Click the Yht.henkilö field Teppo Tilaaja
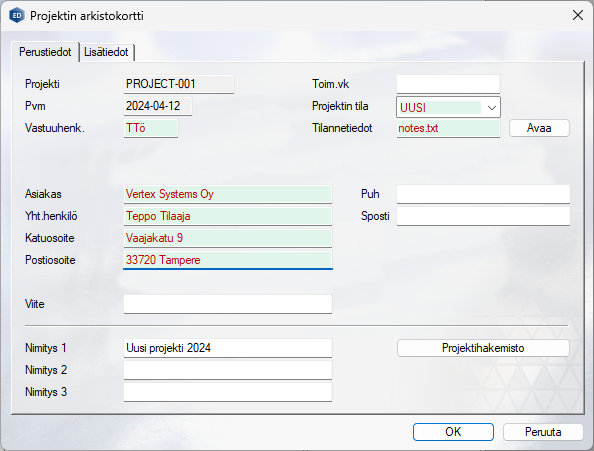The image size is (594, 451). 228,216
